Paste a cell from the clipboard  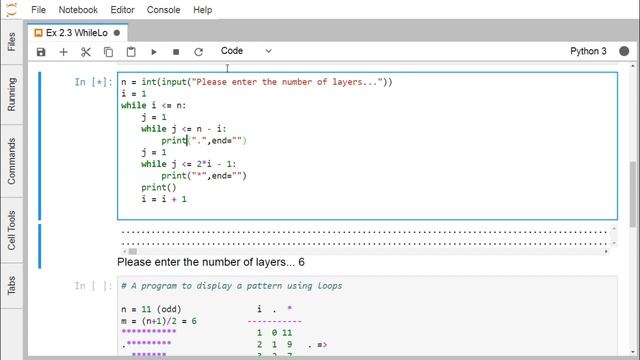click(131, 52)
